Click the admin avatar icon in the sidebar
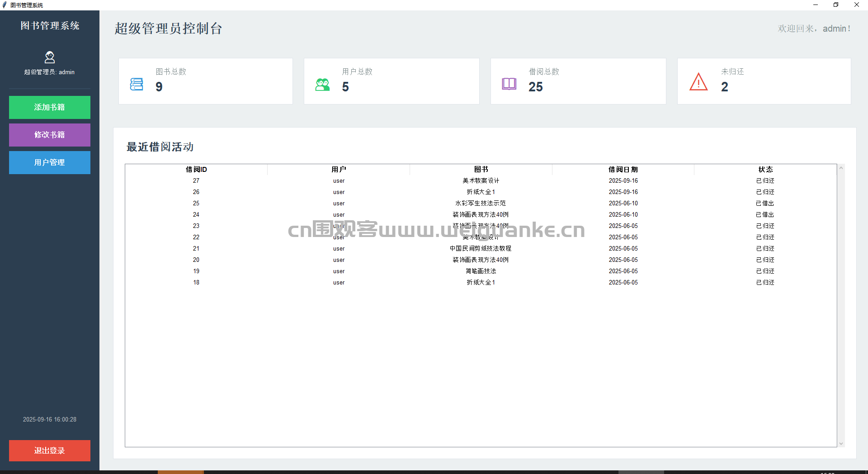Viewport: 868px width, 474px height. (49, 57)
